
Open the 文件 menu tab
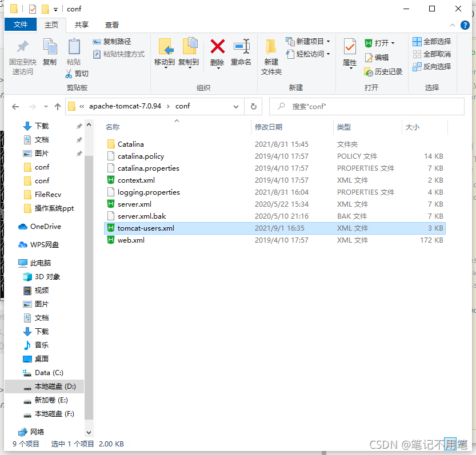[x=21, y=25]
